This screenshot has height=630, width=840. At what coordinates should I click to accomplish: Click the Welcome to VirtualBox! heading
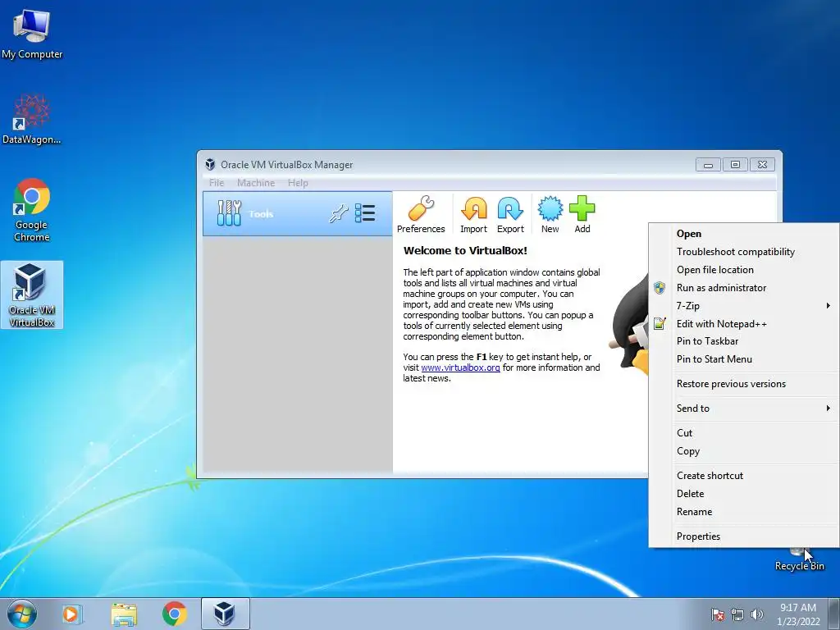(465, 251)
